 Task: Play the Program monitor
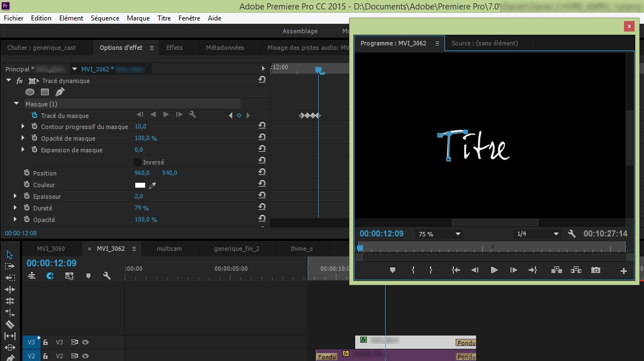tap(494, 270)
